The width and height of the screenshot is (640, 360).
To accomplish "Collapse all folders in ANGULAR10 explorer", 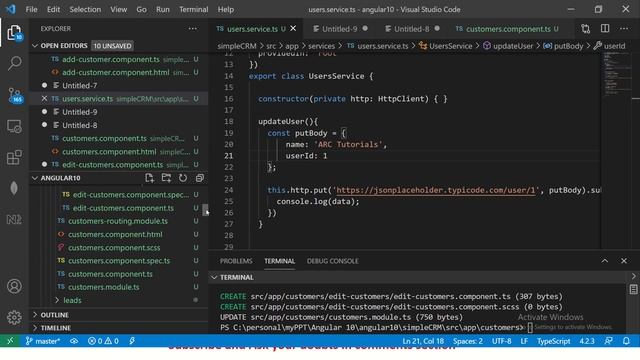I will coord(200,178).
